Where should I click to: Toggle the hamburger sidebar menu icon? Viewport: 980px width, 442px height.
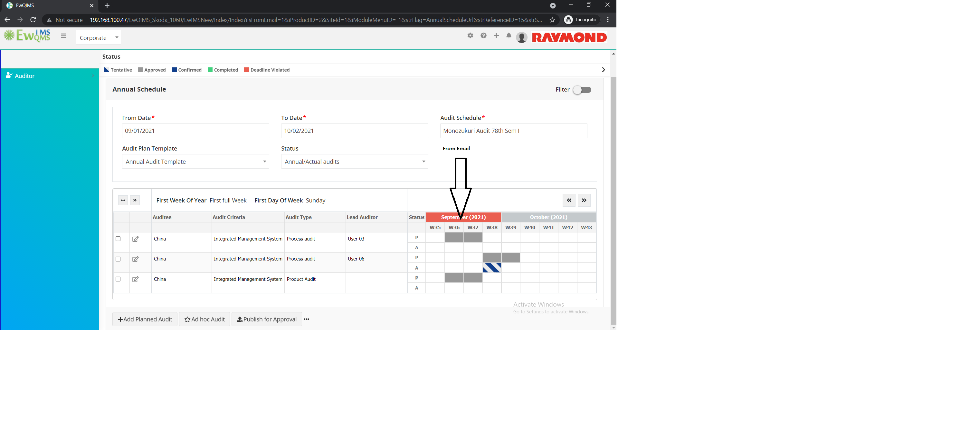(x=63, y=36)
